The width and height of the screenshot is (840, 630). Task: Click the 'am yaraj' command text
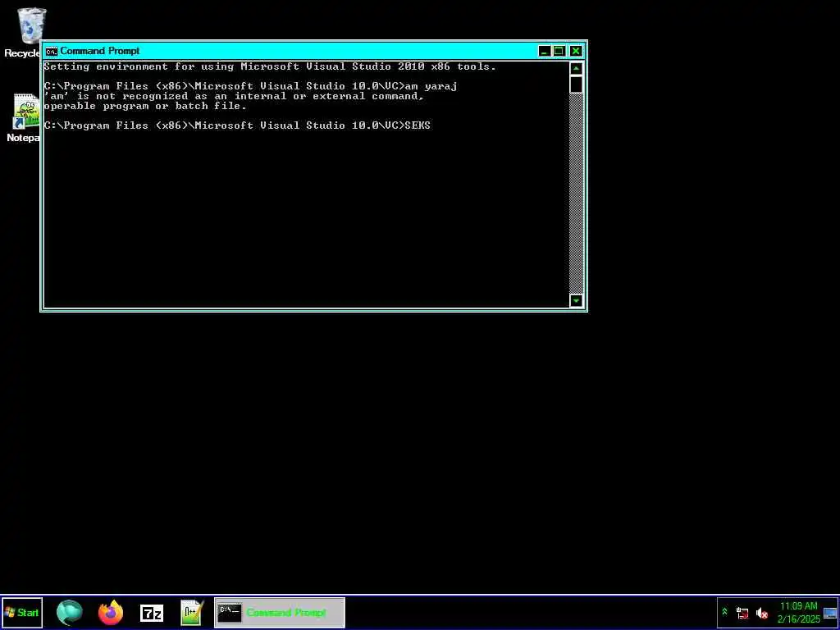[x=431, y=86]
